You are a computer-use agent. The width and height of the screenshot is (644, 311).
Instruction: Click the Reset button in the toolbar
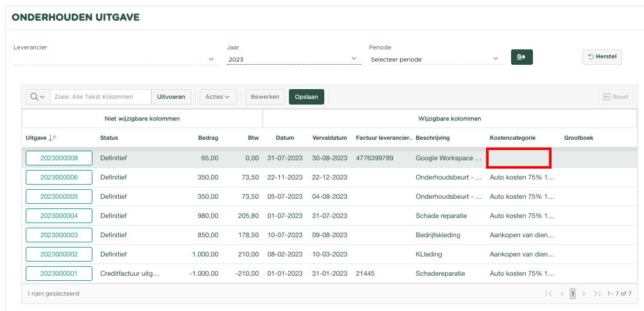615,97
